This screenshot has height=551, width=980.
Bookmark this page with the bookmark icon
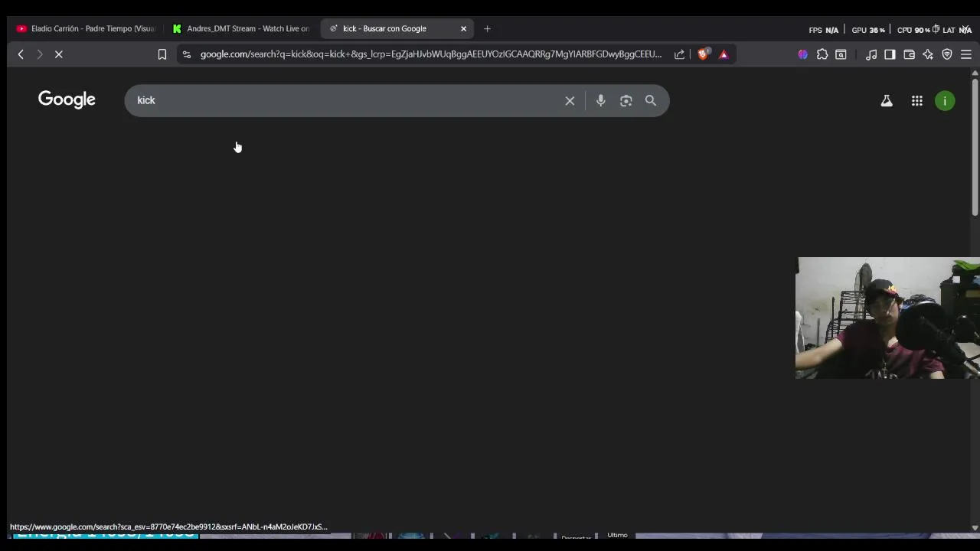coord(162,54)
